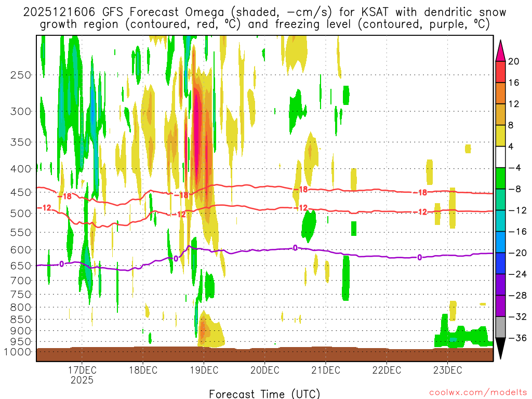Screen dimensions: 532x399
Task: Click the 900 pressure level label
Action: coord(21,331)
